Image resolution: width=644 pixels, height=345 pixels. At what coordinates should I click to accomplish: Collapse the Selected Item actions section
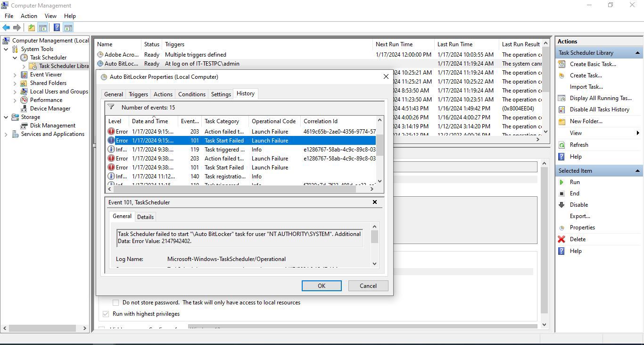click(637, 171)
